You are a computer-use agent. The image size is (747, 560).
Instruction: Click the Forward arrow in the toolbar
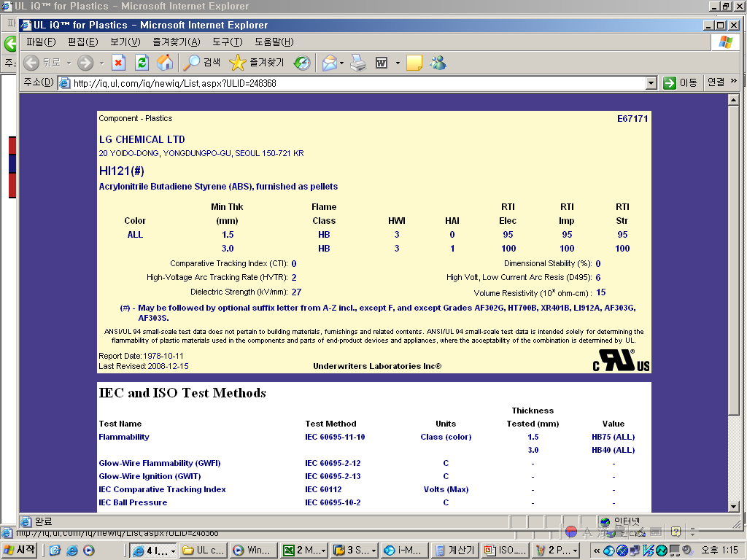pos(86,63)
